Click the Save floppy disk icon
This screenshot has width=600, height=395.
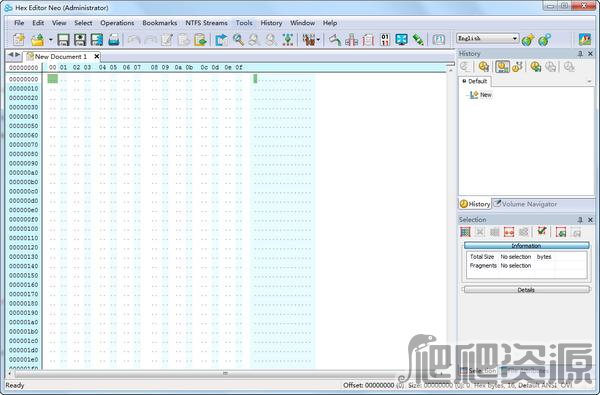pos(63,39)
